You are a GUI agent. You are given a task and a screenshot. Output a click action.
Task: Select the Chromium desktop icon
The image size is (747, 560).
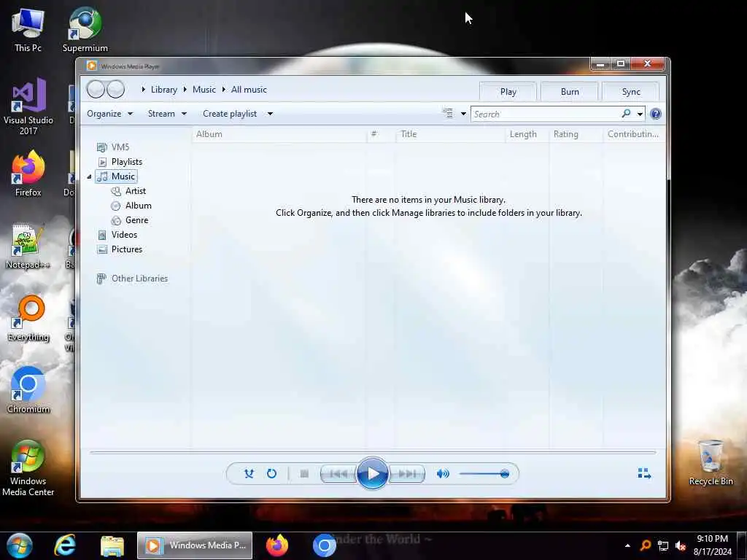(28, 391)
